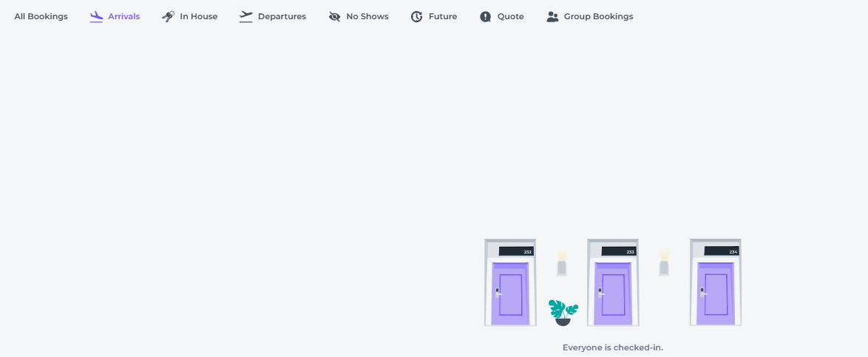
Task: Click the In House key icon
Action: click(169, 16)
